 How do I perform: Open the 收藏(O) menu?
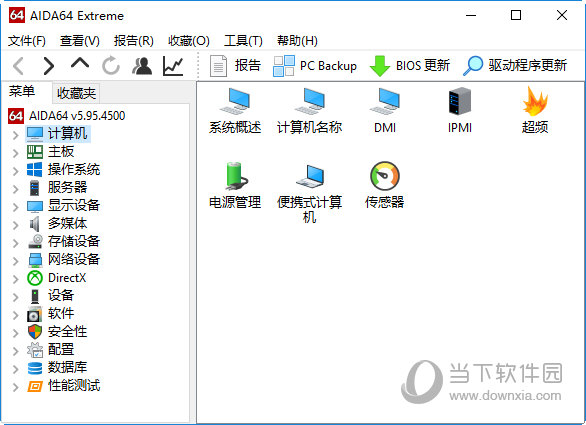189,41
